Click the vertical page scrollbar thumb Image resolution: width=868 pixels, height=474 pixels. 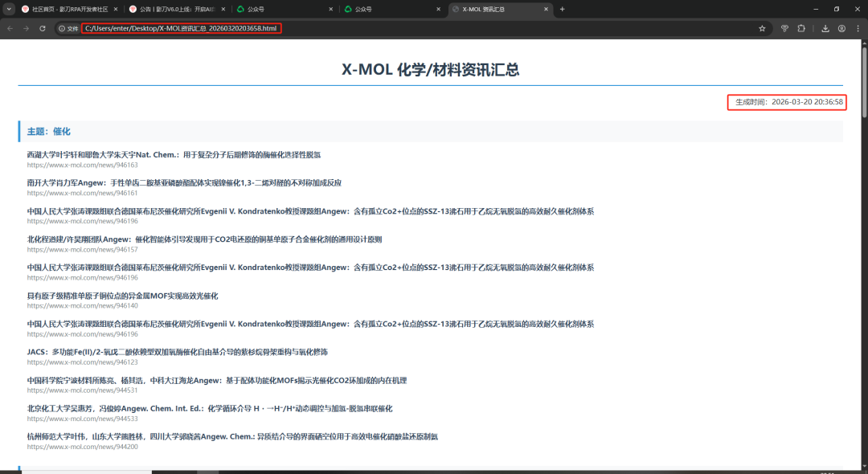[864, 82]
